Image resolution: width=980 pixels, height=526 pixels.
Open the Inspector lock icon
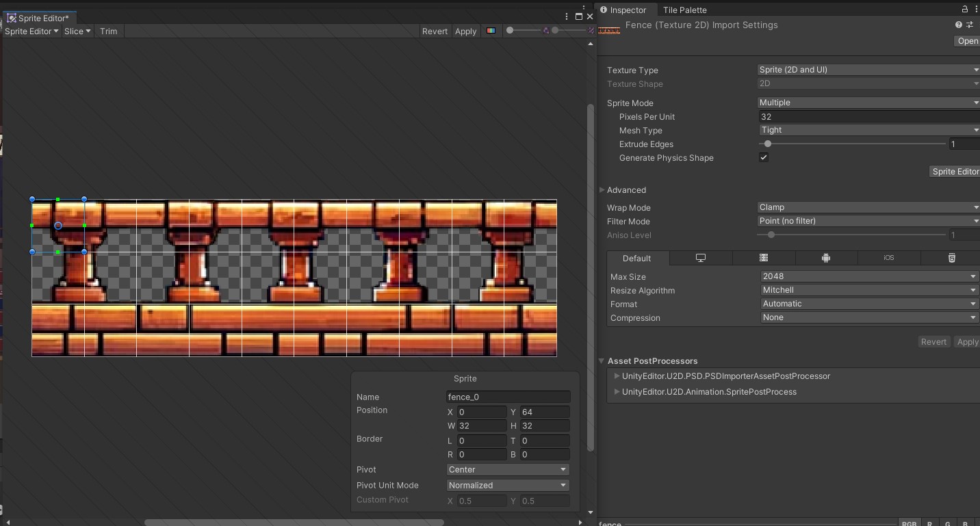point(964,9)
